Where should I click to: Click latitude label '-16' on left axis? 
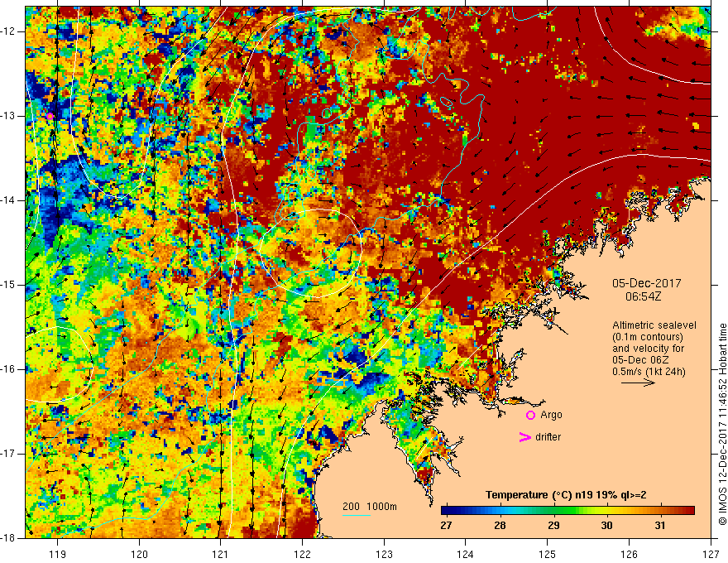click(8, 369)
